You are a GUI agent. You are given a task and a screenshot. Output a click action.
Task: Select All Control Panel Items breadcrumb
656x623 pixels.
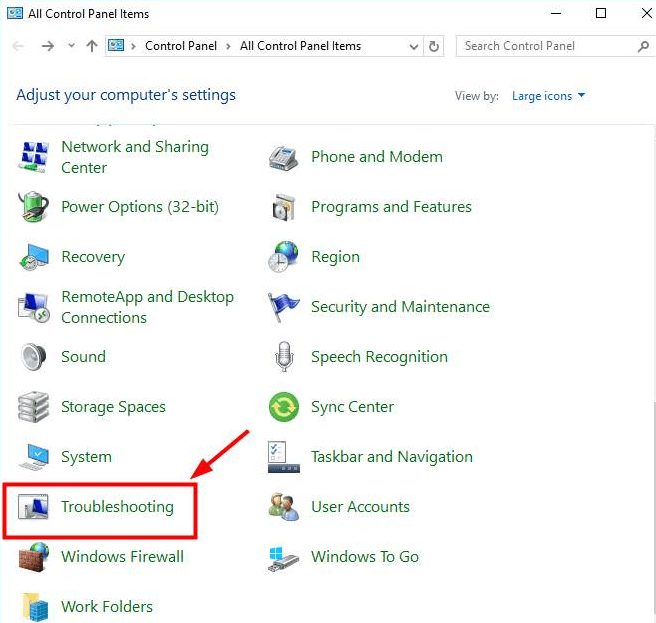(301, 46)
